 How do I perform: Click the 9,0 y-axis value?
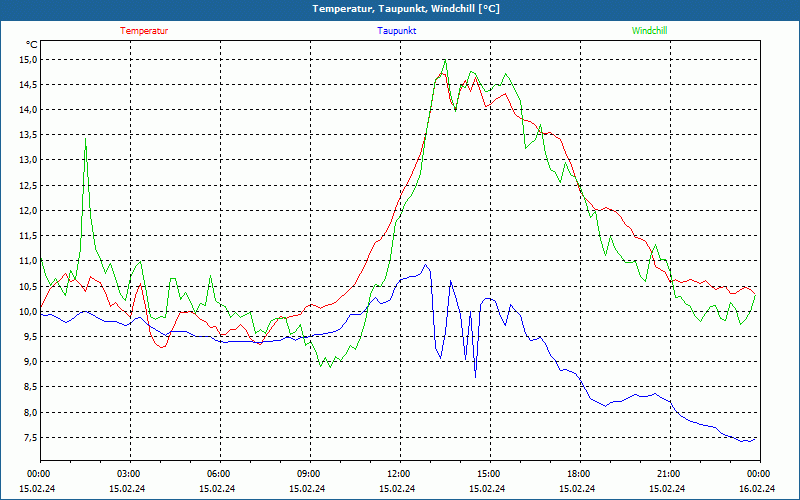(31, 362)
